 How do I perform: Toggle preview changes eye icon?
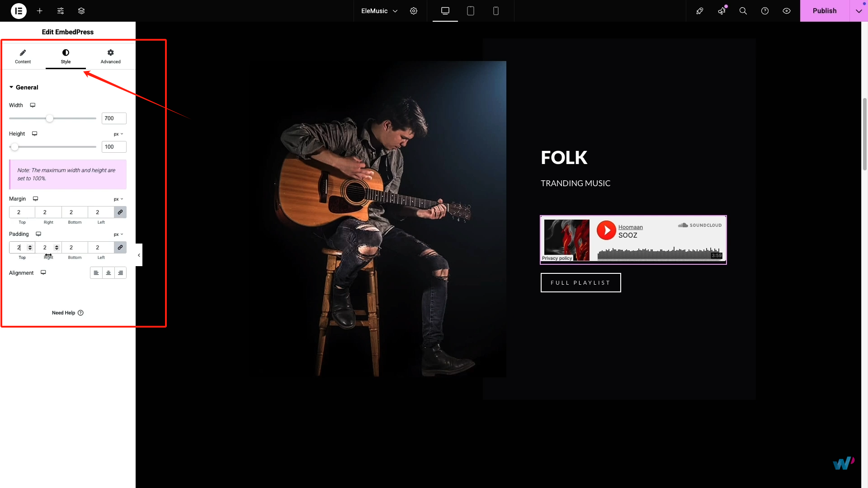(787, 11)
